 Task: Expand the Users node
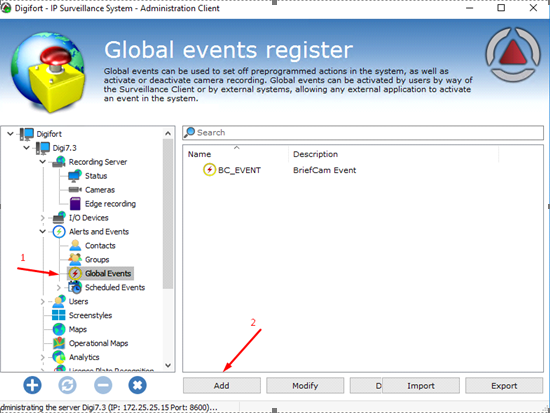coord(43,302)
